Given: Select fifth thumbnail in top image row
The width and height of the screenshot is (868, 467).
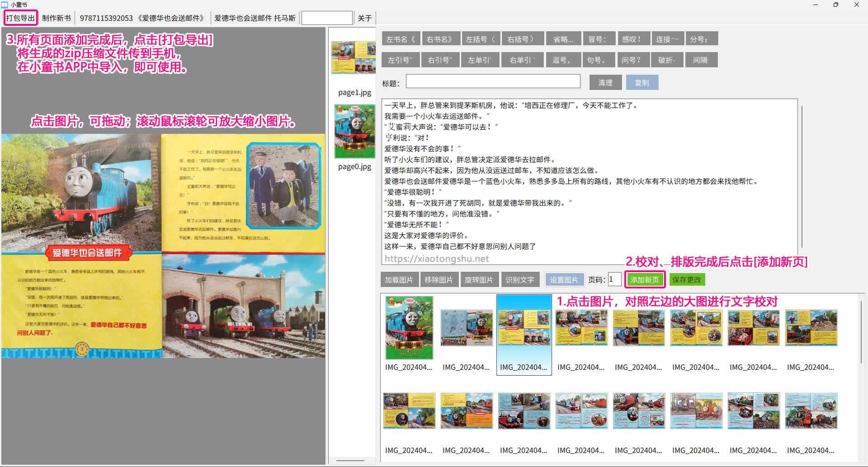Looking at the screenshot, I should [639, 334].
